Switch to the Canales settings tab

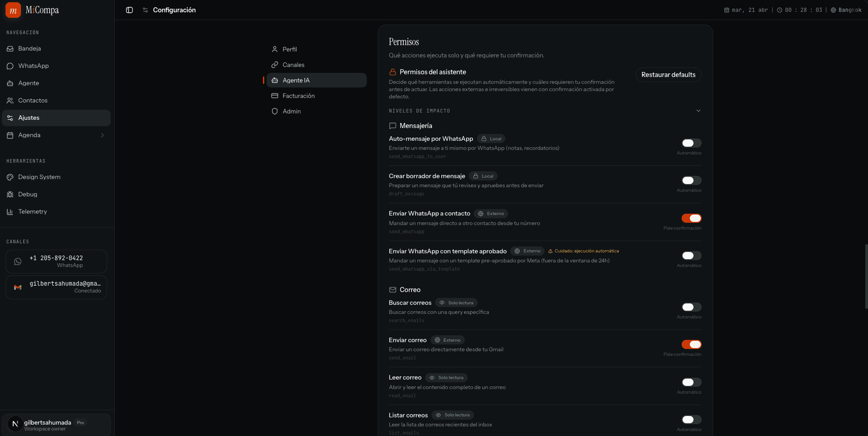316,65
